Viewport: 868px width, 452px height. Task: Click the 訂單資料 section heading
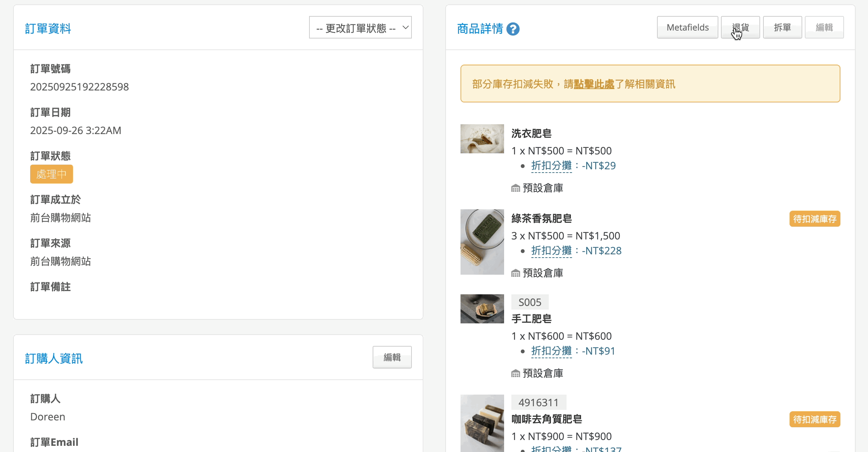[x=48, y=29]
